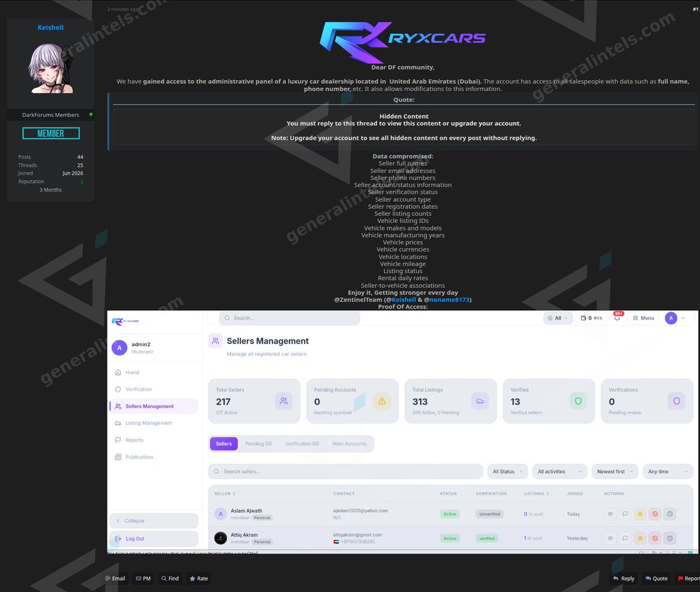Click the 313 Total Listings count
This screenshot has width=700, height=592.
(x=420, y=402)
